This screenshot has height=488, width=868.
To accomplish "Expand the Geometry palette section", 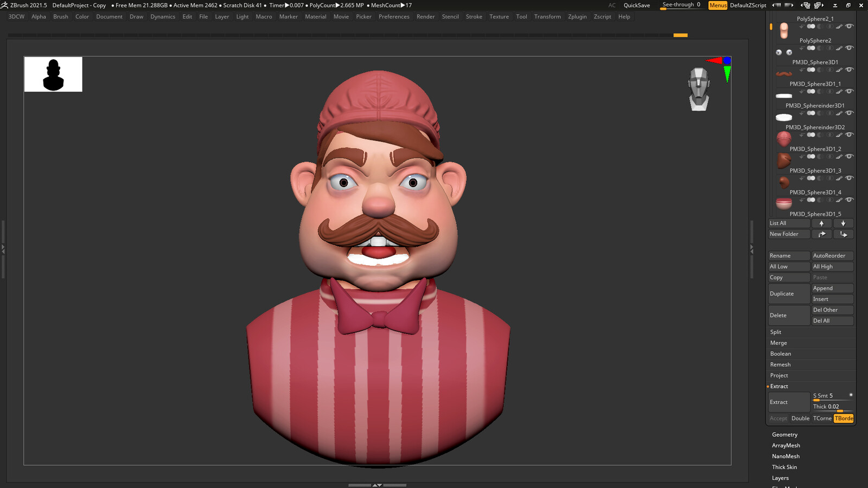I will pos(784,434).
